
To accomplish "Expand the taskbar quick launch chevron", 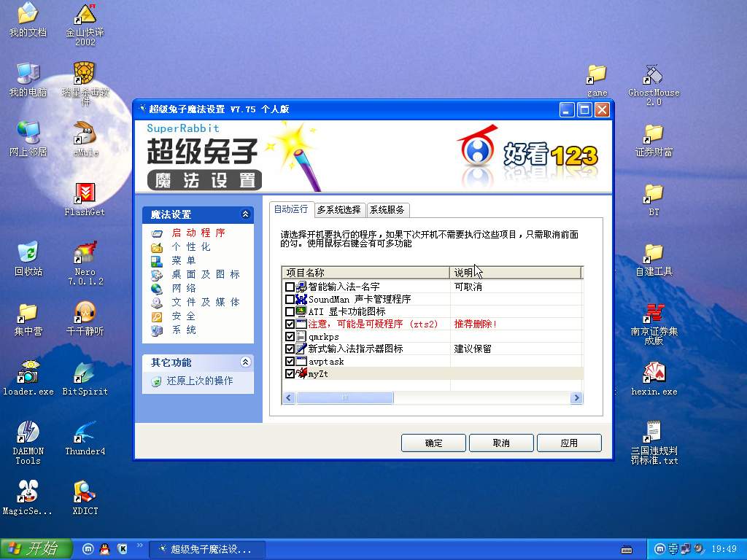I will pos(140,545).
